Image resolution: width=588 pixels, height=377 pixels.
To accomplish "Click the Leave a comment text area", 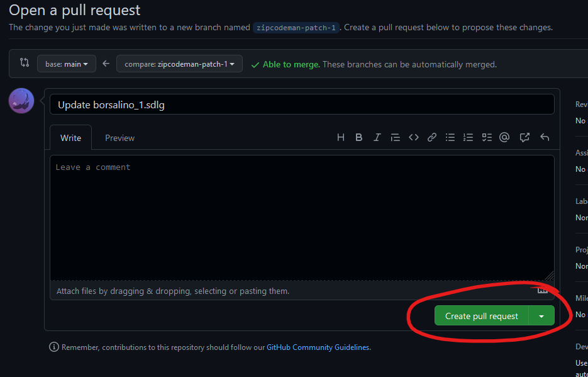I will [302, 218].
